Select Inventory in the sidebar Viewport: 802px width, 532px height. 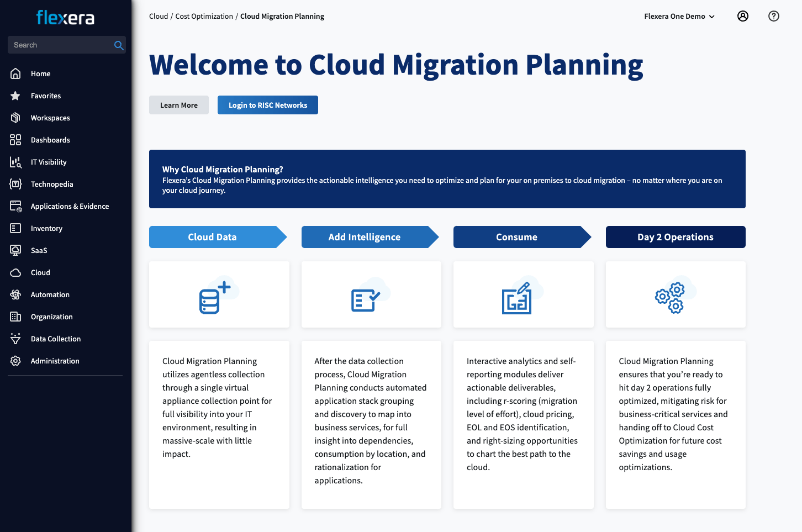coord(46,228)
